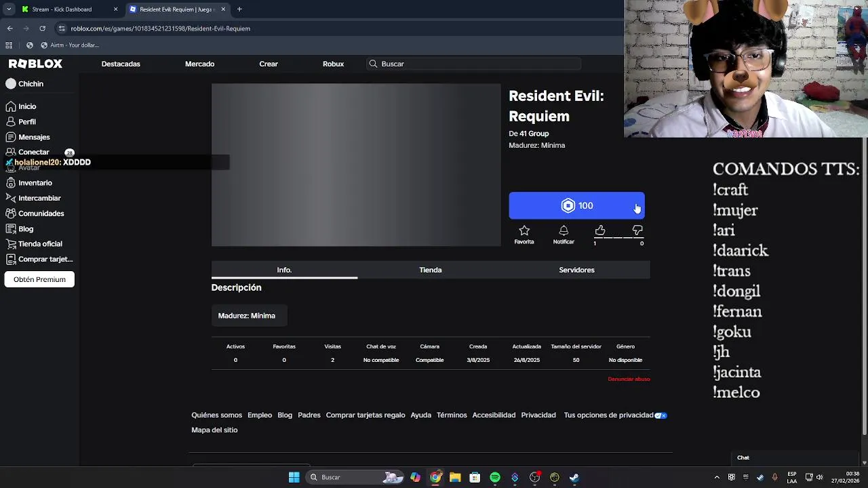The image size is (868, 488).
Task: Open Steam from the taskbar
Action: click(x=574, y=477)
